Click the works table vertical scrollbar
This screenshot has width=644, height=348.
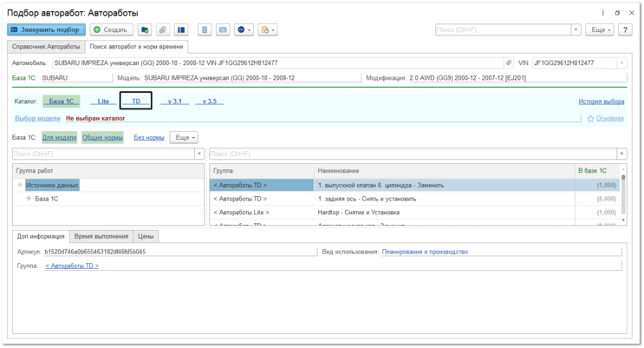tap(623, 195)
